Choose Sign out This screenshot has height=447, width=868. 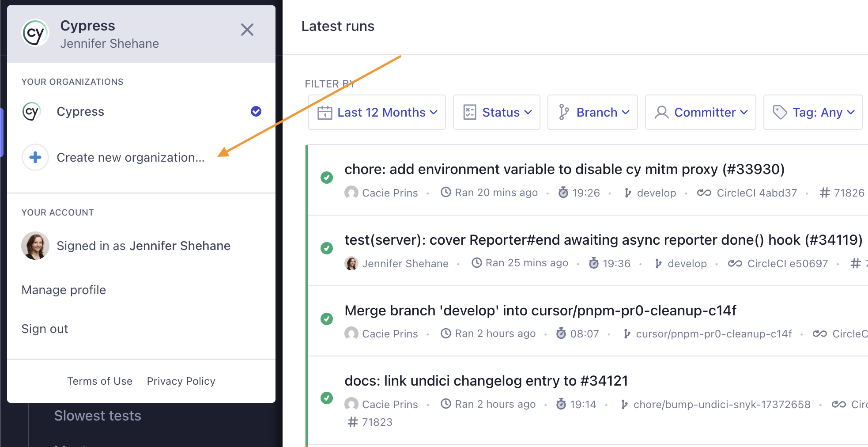[x=45, y=329]
